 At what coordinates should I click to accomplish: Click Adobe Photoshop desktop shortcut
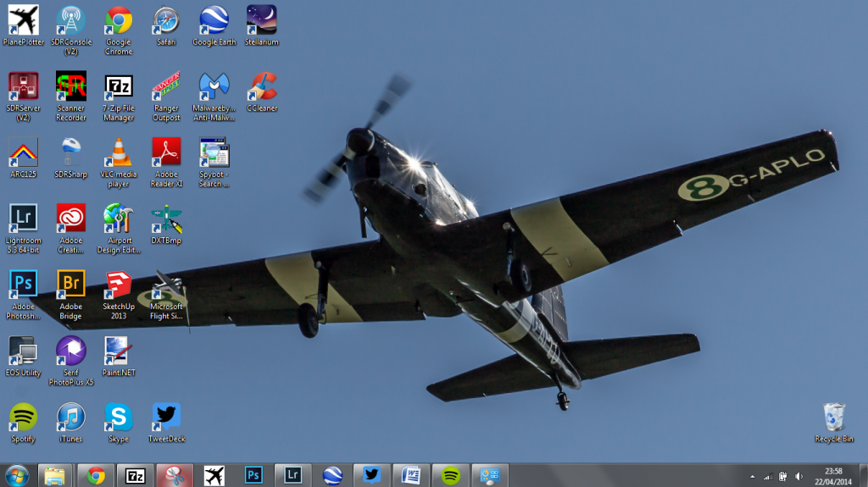(x=23, y=295)
